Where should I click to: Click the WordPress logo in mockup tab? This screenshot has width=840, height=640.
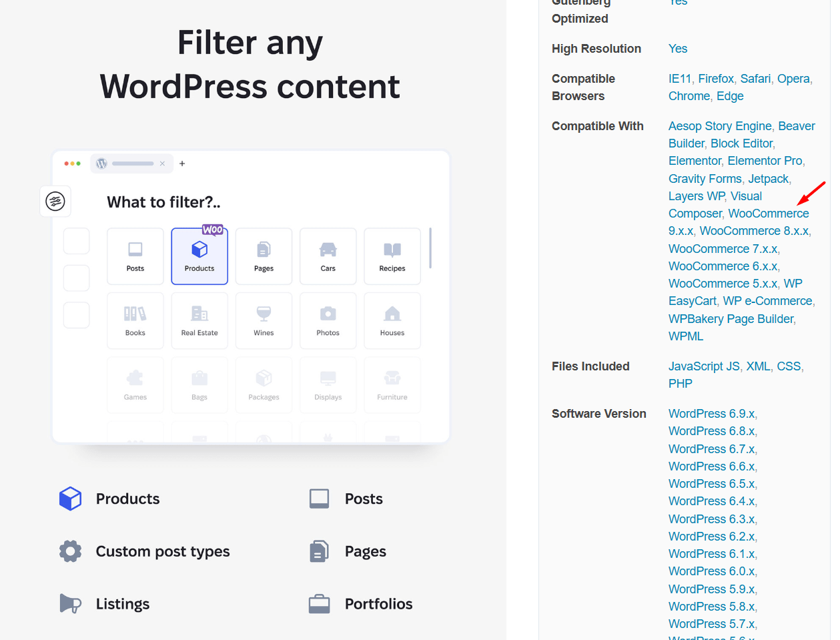(x=101, y=164)
